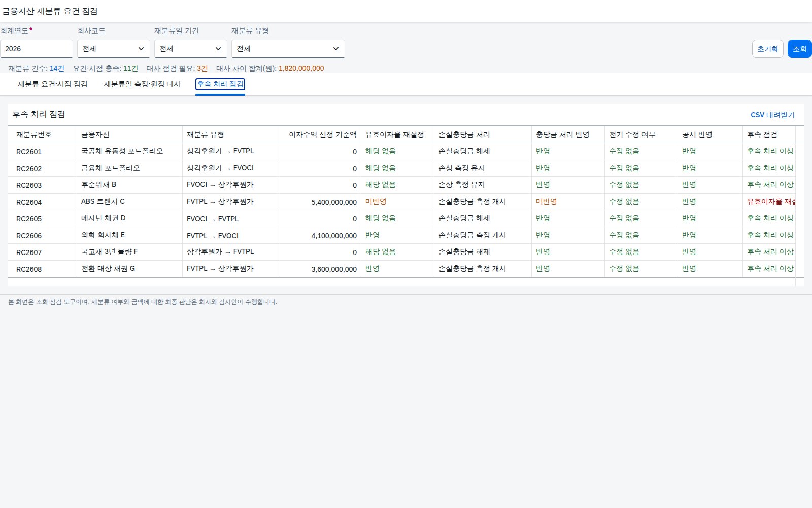The image size is (812, 508).
Task: Open the 재분류일 기간 dropdown
Action: coord(190,49)
